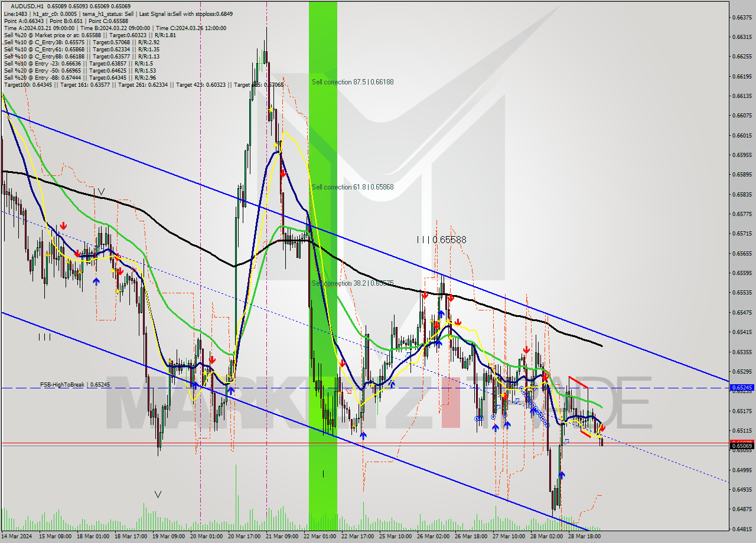Screen dimensions: 756x543
Task: Click the 'Sell %20 @ Entry -50' line
Action: [80, 70]
